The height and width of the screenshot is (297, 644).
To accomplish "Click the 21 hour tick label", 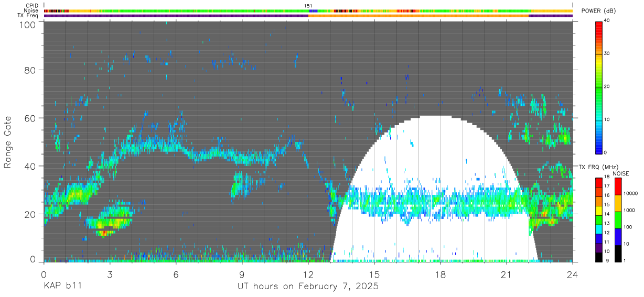I will pyautogui.click(x=506, y=274).
